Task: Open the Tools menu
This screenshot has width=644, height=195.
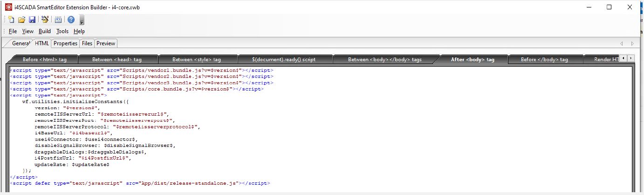Action: pos(62,31)
